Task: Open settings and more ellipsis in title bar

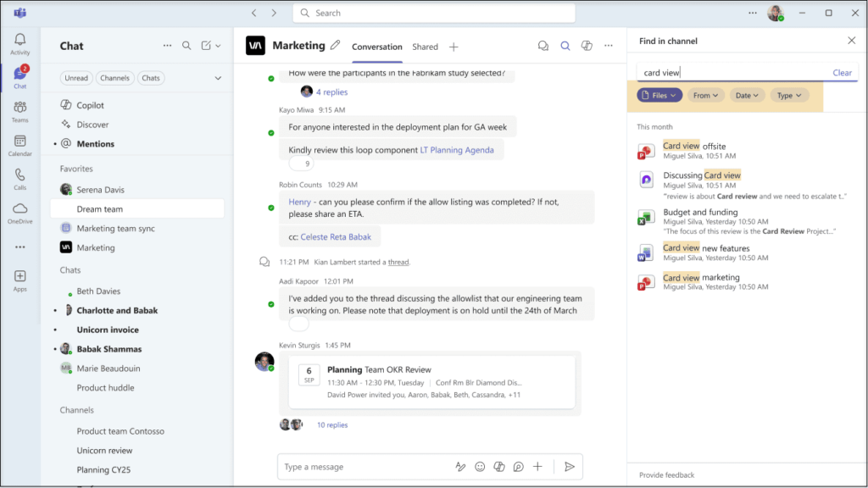Action: pyautogui.click(x=753, y=13)
